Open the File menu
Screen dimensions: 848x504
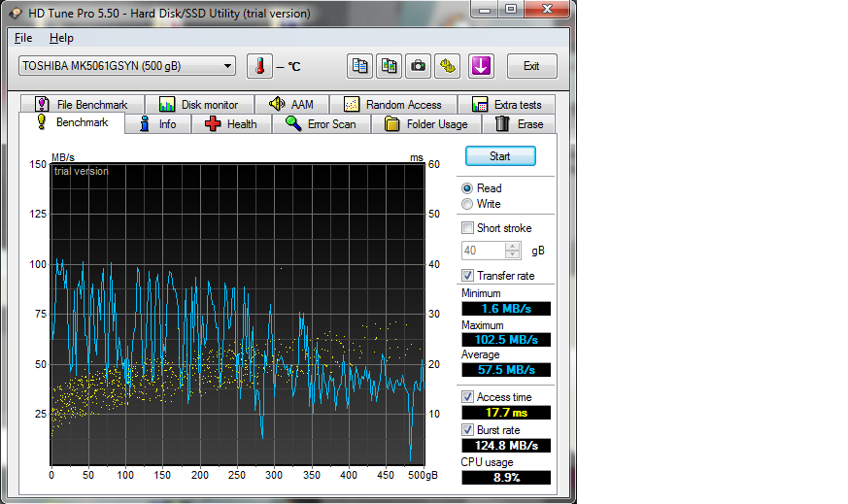point(23,38)
